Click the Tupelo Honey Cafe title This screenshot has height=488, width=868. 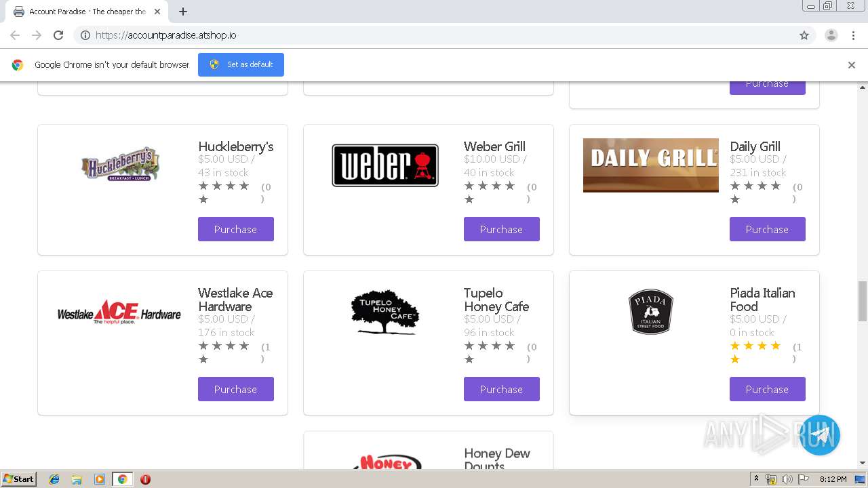[496, 300]
